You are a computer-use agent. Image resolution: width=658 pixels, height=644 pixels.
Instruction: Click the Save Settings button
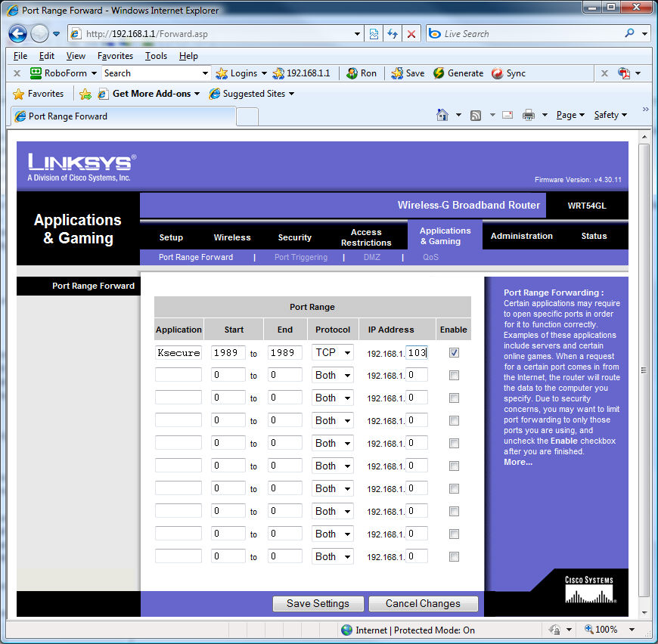click(318, 603)
